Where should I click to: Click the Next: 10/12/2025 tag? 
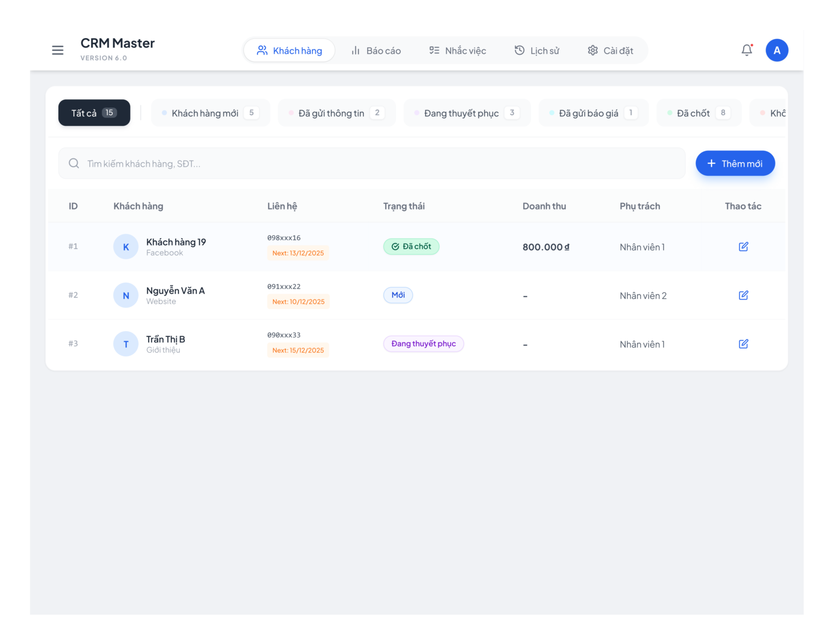coord(298,302)
